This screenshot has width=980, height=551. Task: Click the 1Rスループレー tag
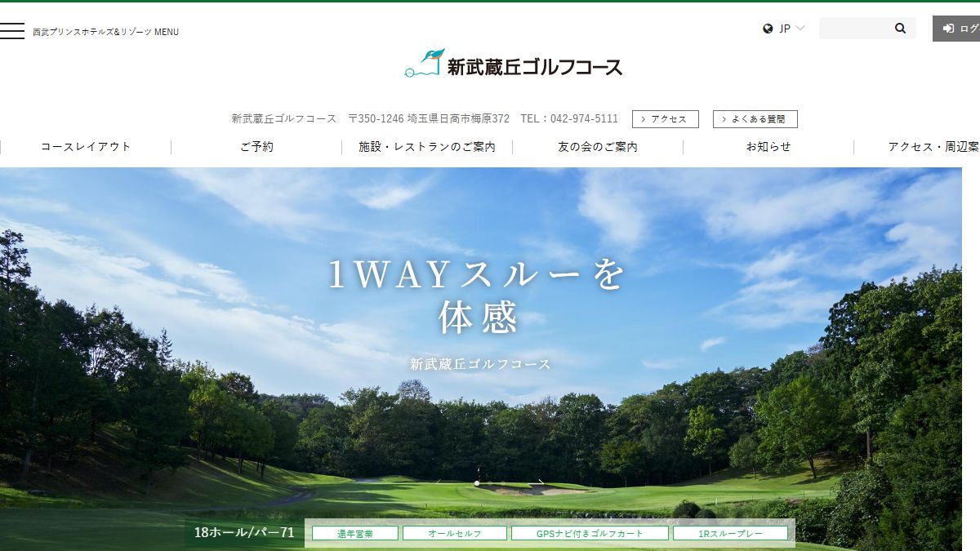(x=730, y=533)
